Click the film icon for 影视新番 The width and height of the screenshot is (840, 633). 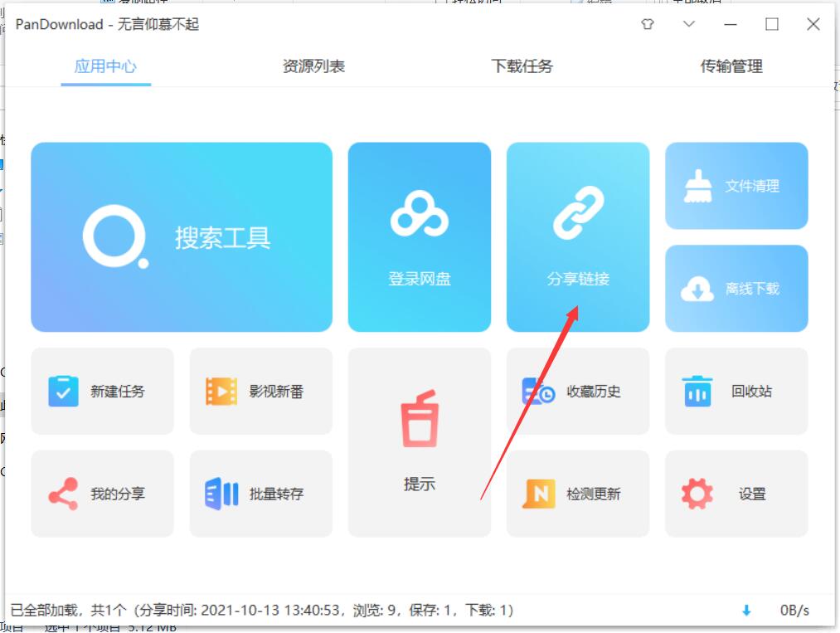(221, 392)
